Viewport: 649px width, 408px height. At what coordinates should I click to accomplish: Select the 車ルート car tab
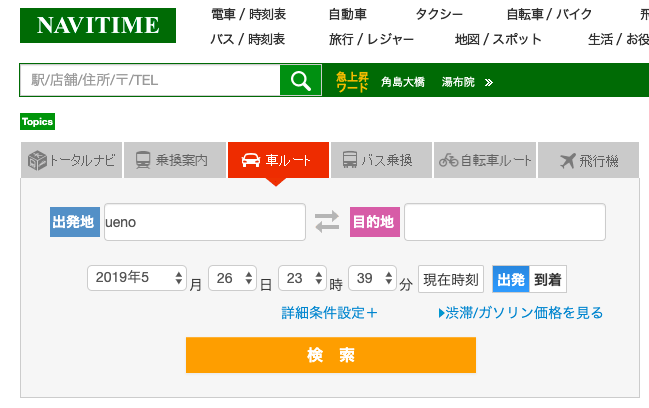277,160
